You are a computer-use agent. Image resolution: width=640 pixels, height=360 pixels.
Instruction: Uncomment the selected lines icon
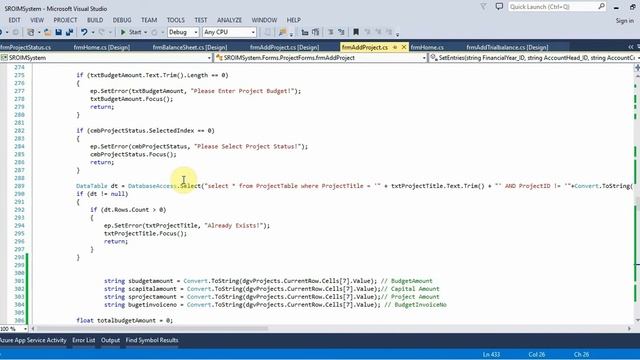point(341,32)
